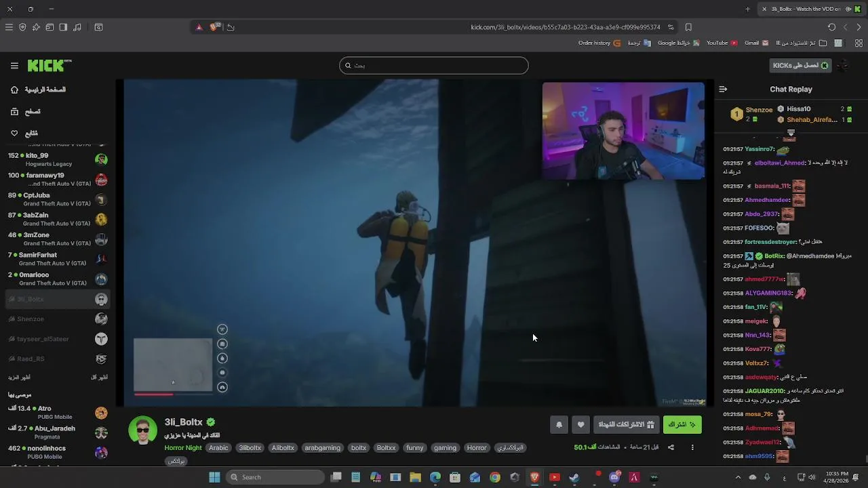Click the get KICKs button
This screenshot has height=488, width=868.
(x=801, y=66)
